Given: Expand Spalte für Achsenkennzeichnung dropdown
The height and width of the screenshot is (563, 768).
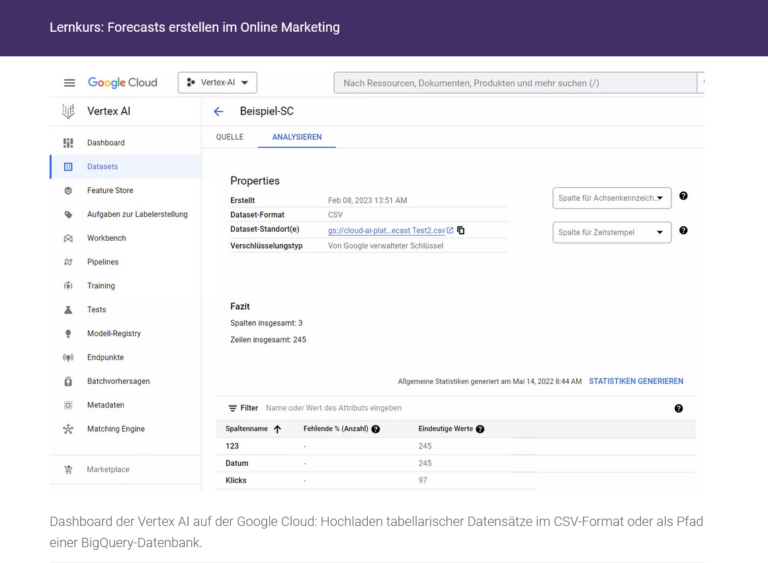Looking at the screenshot, I should pos(612,198).
